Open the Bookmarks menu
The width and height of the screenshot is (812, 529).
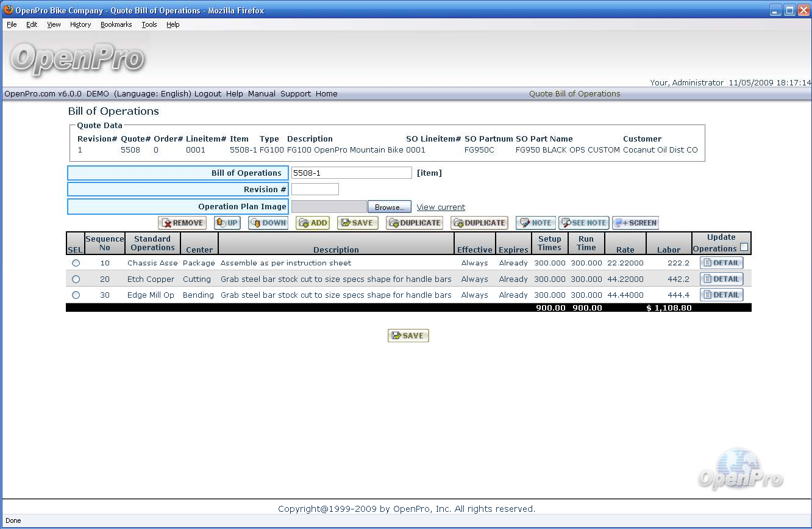116,24
